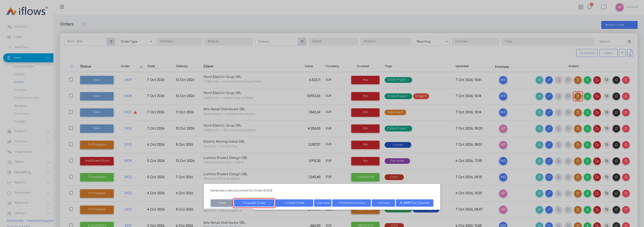Export orders with the download file icon

click(630, 53)
